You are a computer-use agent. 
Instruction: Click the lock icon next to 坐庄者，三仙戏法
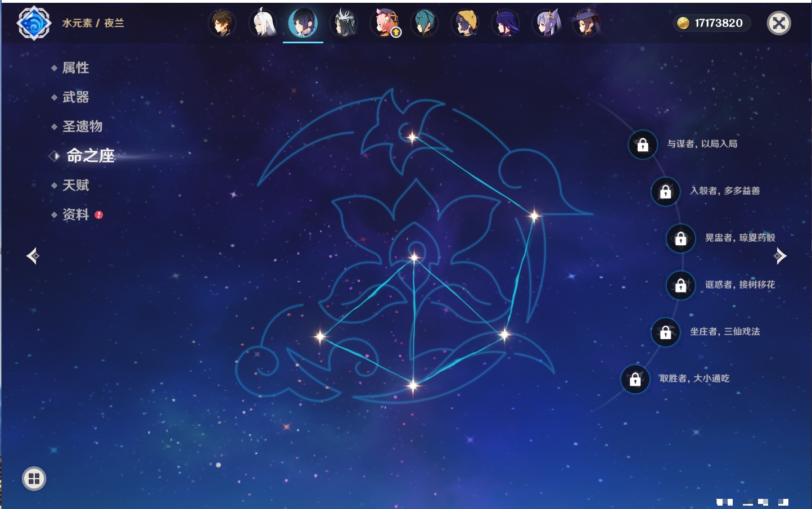[x=666, y=332]
